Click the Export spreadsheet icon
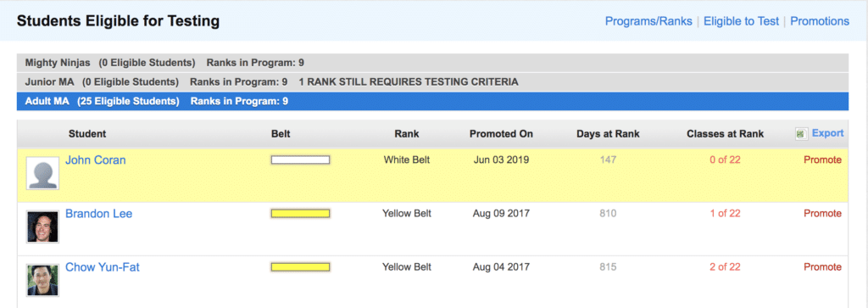This screenshot has width=868, height=308. tap(801, 134)
